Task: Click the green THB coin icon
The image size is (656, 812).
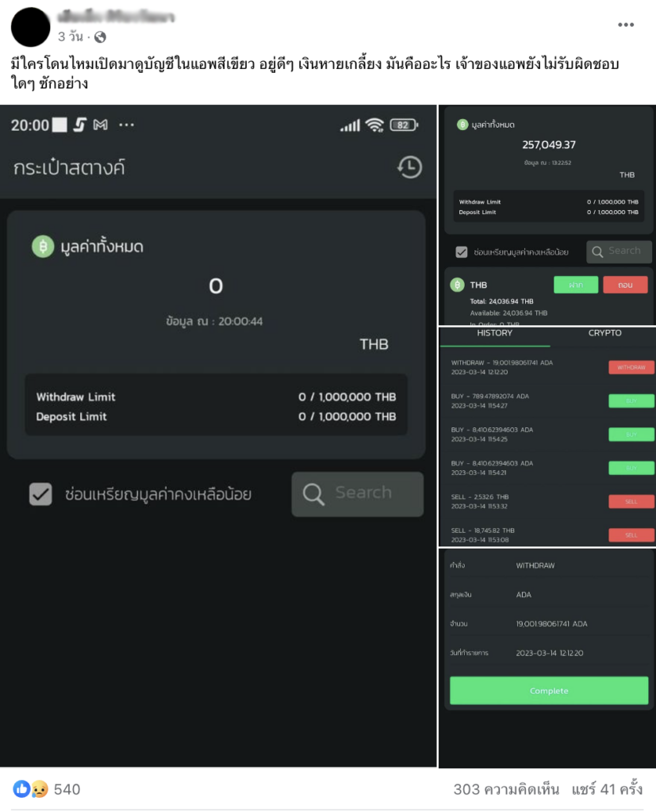Action: point(457,285)
